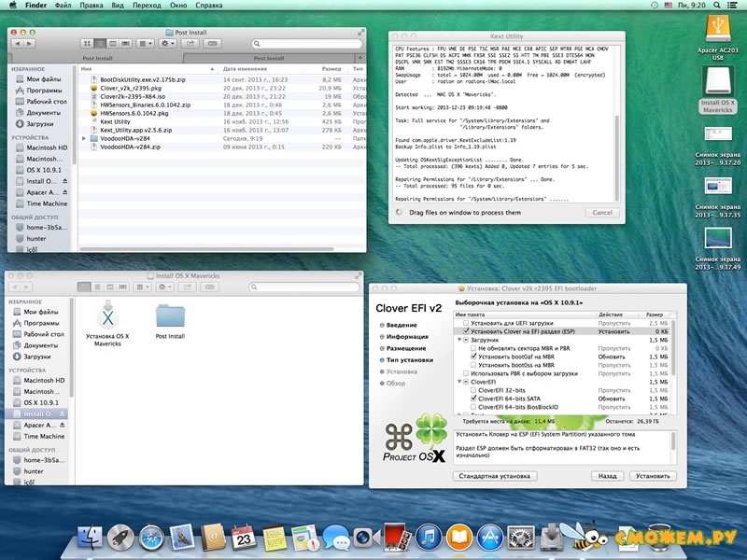The image size is (747, 560).
Task: Click the Post Install horizontal scrollbar
Action: (x=206, y=248)
